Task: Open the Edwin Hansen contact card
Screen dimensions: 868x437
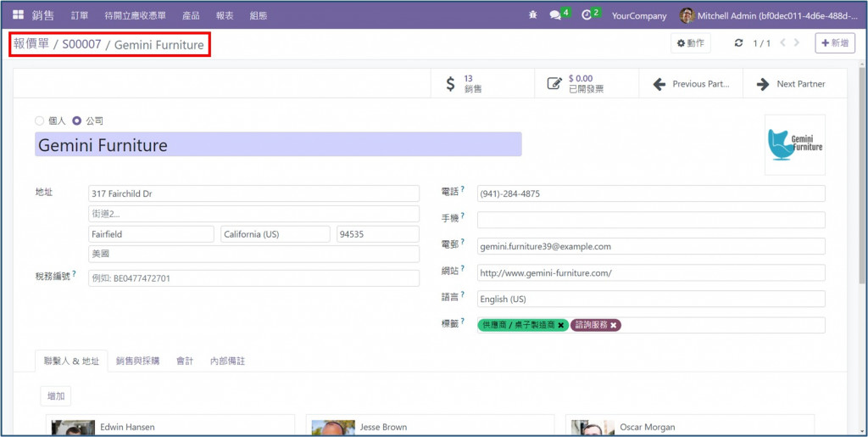Action: pos(170,425)
